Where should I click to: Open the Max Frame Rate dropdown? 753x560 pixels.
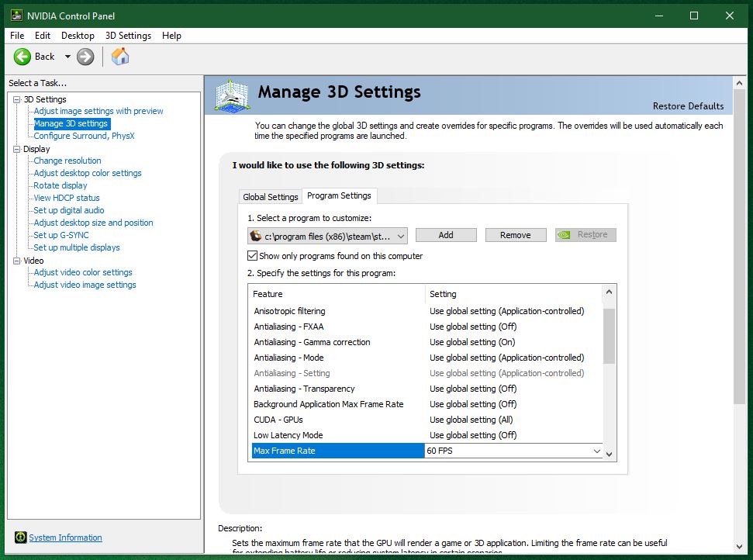596,451
